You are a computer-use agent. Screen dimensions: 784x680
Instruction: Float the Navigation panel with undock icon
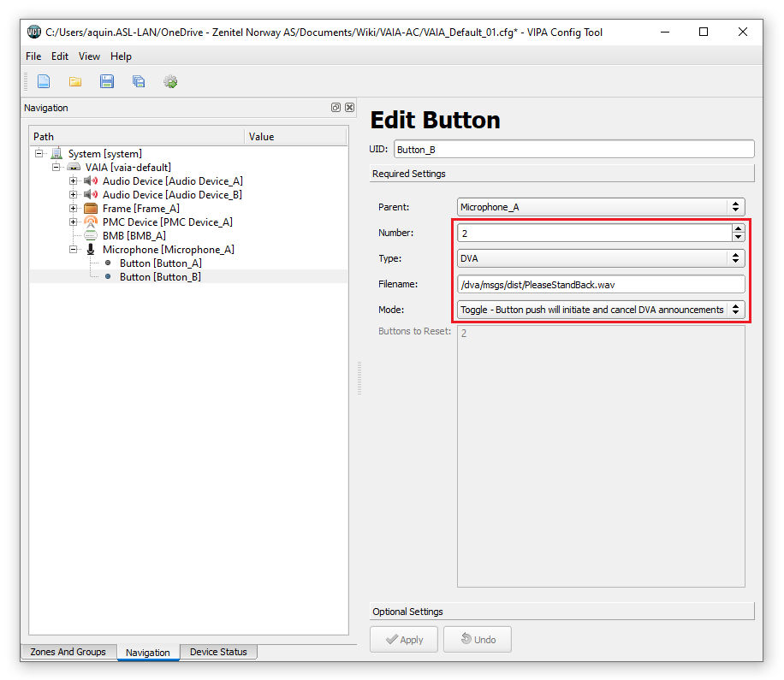coord(336,108)
